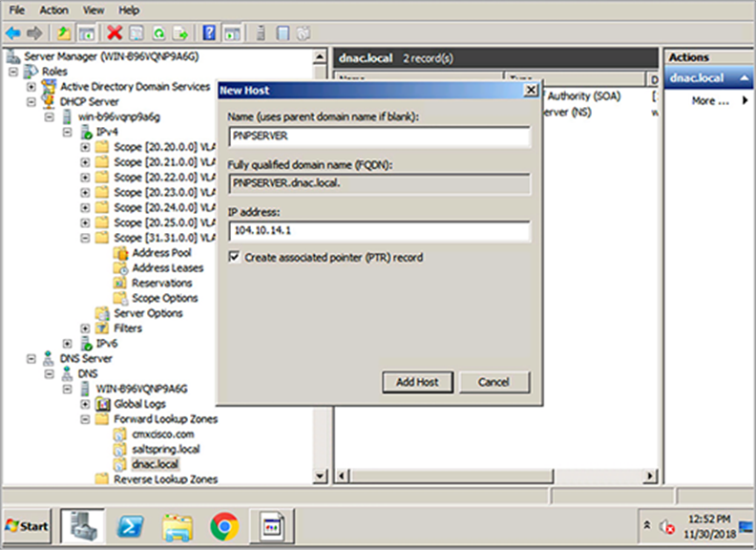The image size is (756, 550).
Task: Toggle Create associated pointer (PTR) record checkbox
Action: [234, 257]
